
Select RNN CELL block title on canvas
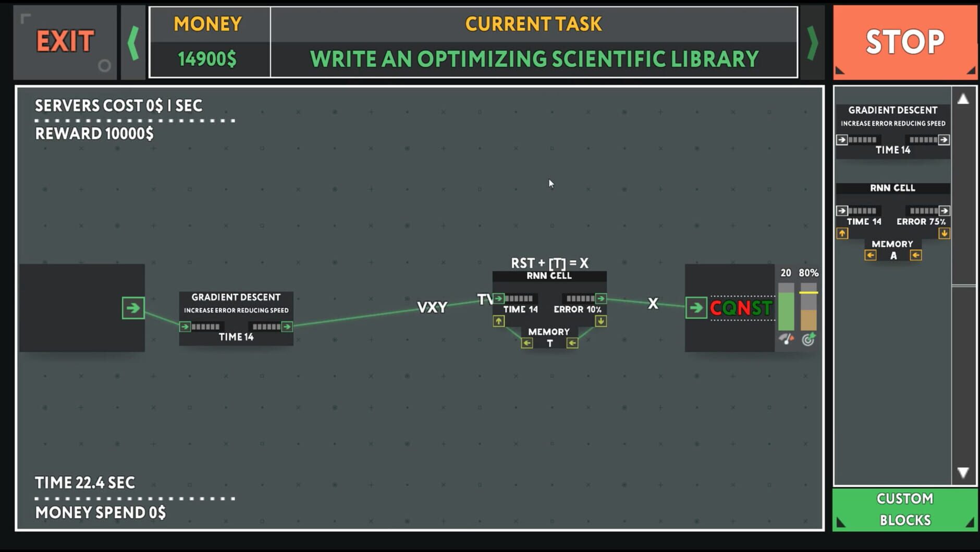click(x=549, y=275)
